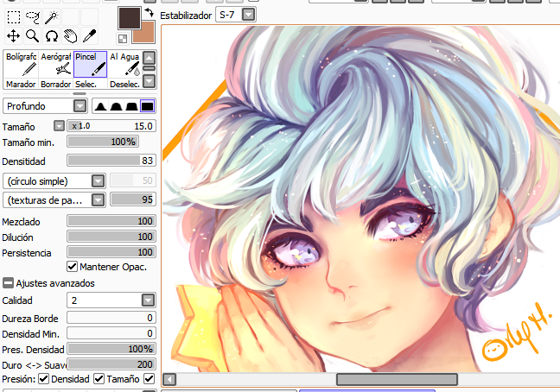Viewport: 560px width, 392px height.
Task: Toggle the transparent color checker icon
Action: 123,39
